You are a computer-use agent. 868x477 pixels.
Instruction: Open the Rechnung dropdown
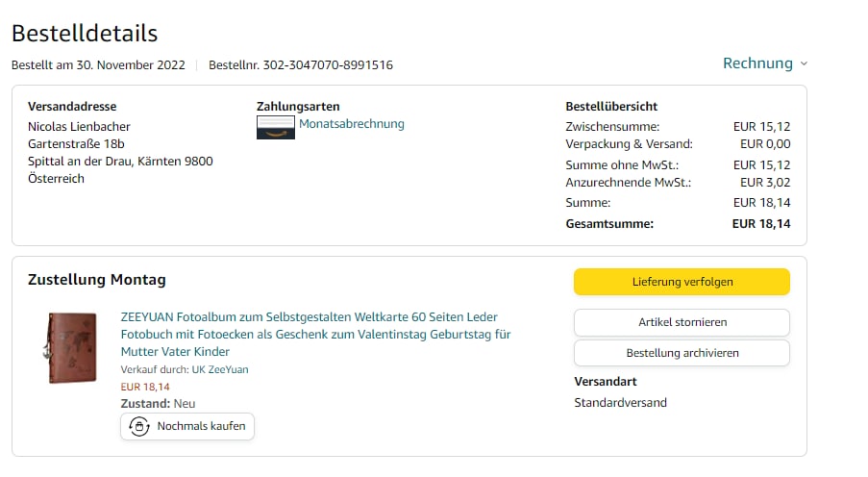point(765,63)
